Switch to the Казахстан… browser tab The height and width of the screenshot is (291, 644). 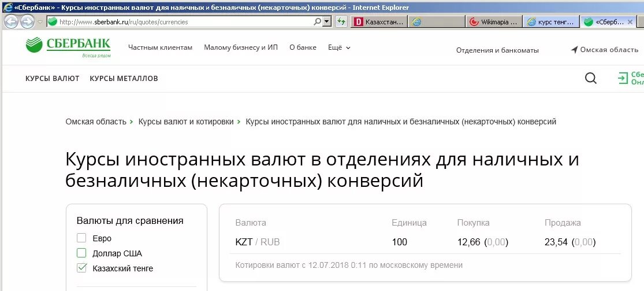click(x=379, y=22)
